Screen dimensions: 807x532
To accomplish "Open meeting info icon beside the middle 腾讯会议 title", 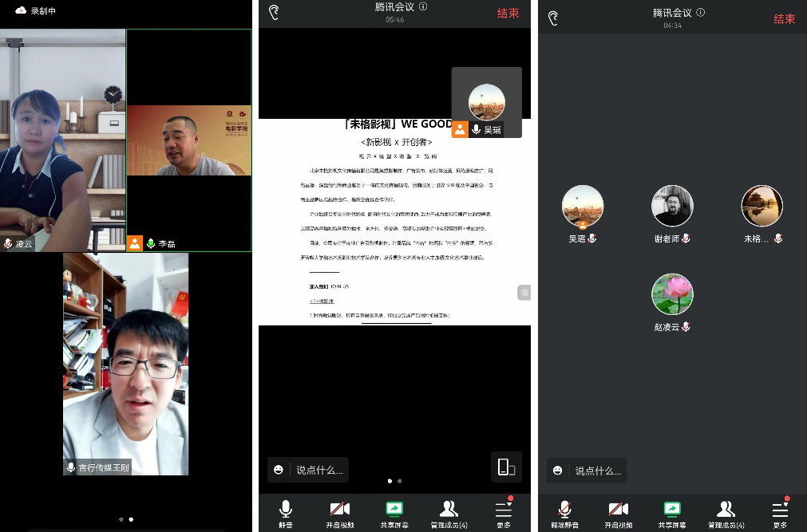I will coord(423,6).
